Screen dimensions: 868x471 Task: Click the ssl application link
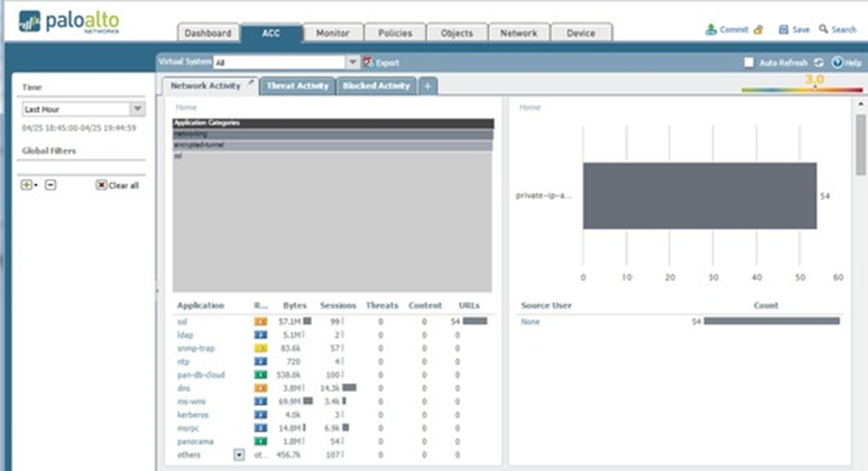tap(181, 322)
